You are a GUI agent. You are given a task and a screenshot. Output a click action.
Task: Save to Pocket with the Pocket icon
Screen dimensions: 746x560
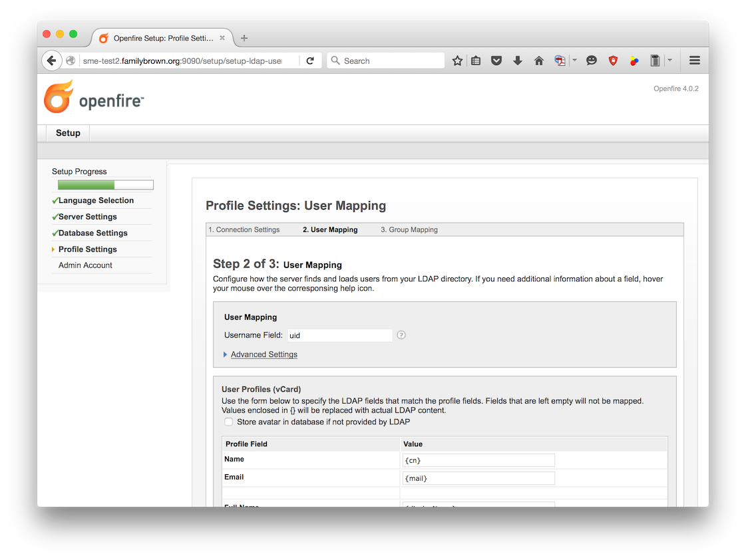pyautogui.click(x=496, y=61)
